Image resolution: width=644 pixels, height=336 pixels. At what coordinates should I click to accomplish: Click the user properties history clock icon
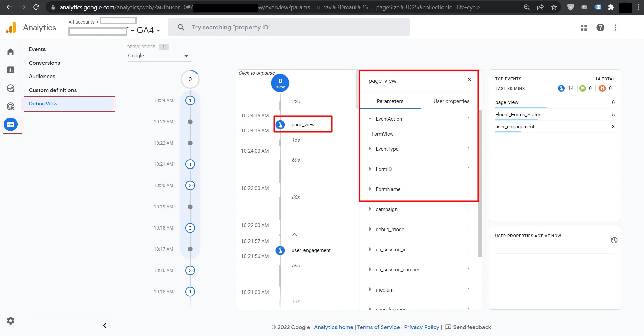614,240
